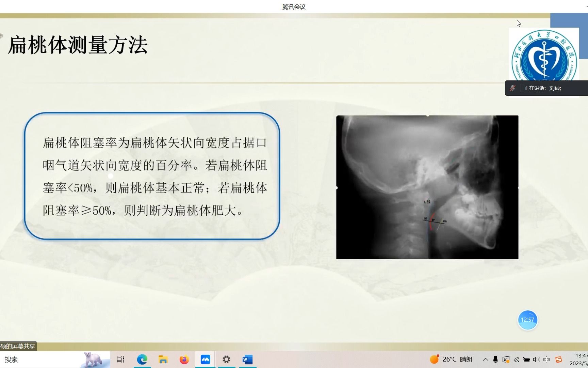Click the battery status tray icon
The height and width of the screenshot is (368, 588).
click(526, 359)
